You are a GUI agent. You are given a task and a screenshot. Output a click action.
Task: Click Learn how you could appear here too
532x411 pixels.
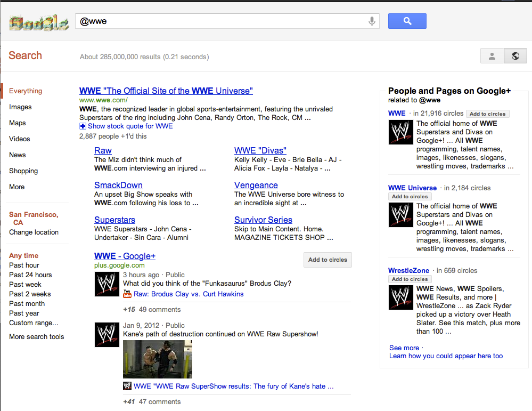[x=446, y=356]
